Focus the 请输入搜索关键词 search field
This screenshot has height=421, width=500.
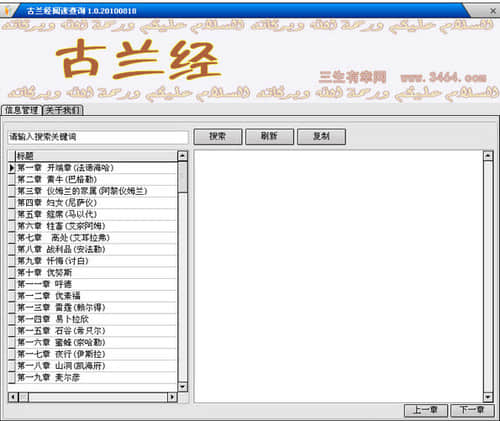pos(98,137)
